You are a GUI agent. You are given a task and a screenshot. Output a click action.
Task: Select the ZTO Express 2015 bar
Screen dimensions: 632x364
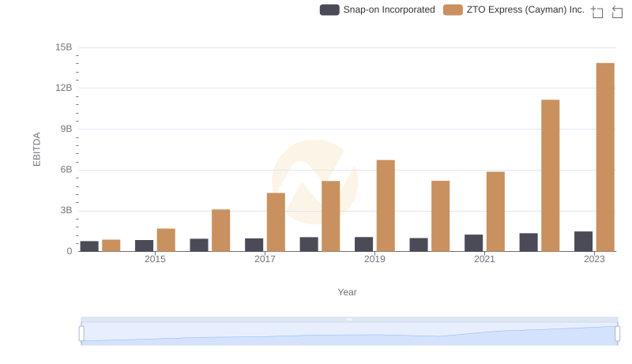coord(166,240)
